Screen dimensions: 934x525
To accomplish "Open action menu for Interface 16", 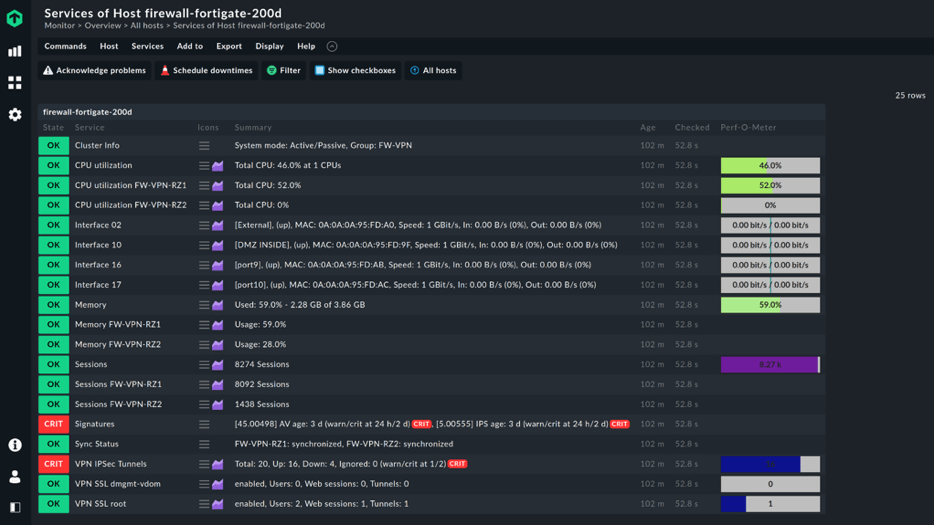I will pyautogui.click(x=204, y=265).
